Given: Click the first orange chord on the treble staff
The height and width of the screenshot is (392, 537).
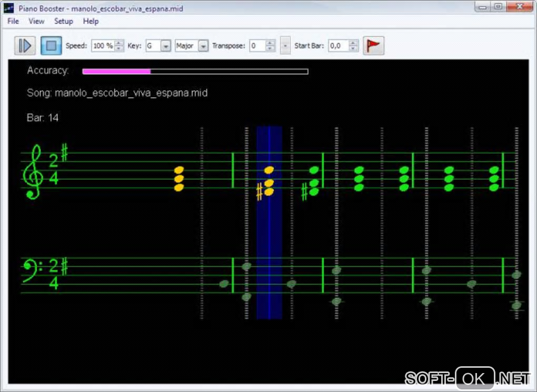Looking at the screenshot, I should click(x=179, y=179).
